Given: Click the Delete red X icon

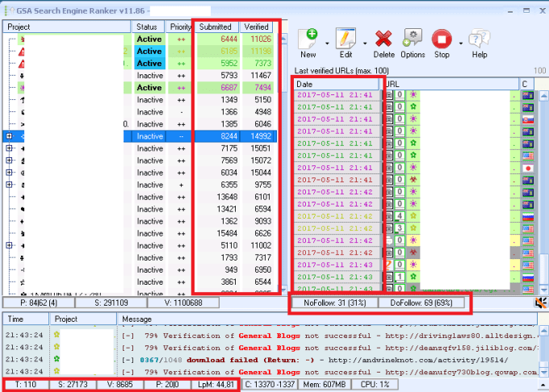Looking at the screenshot, I should click(384, 39).
